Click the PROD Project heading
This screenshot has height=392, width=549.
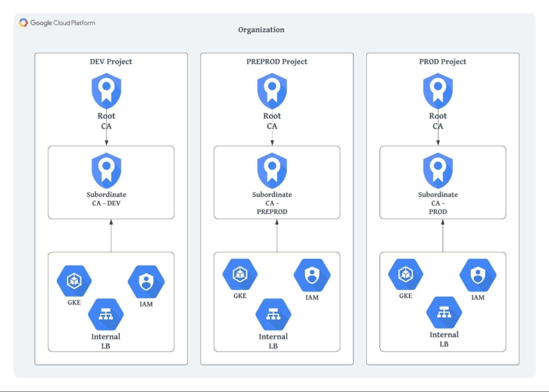(x=442, y=62)
